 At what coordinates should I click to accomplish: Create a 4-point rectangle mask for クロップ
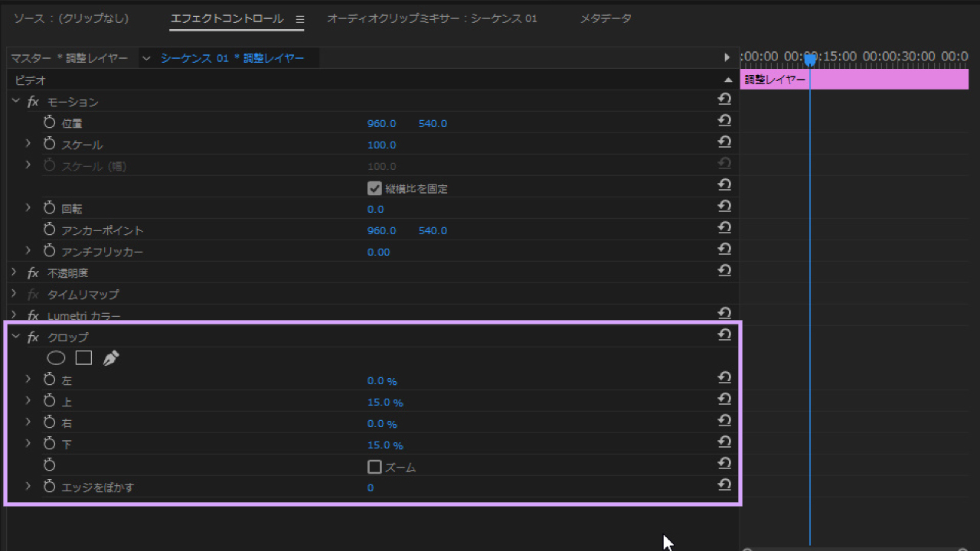(x=83, y=358)
